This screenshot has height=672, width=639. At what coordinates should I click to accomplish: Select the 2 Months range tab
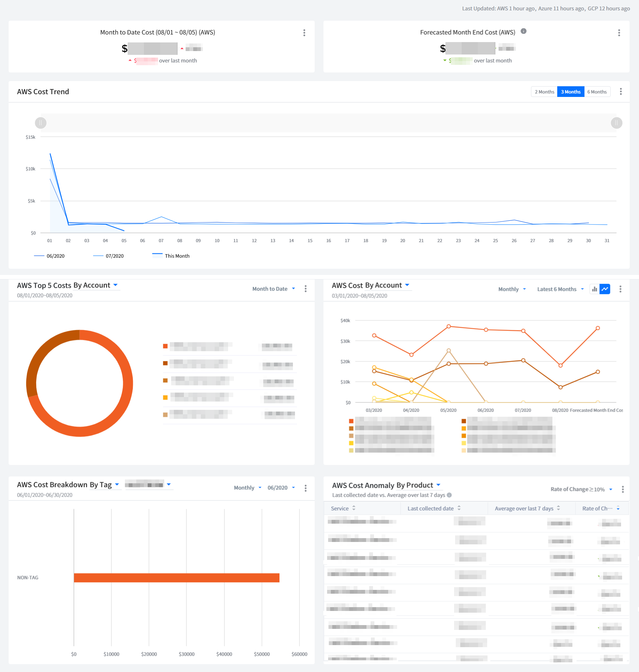(544, 92)
